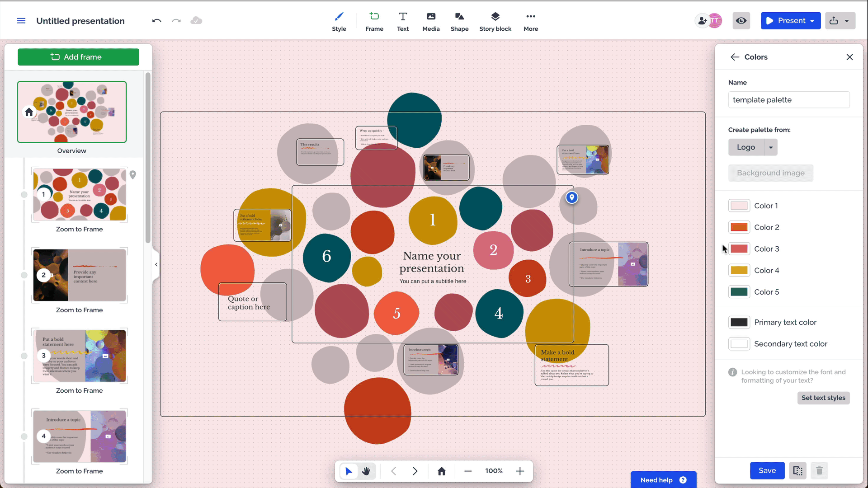Expand the Logo palette dropdown arrow
Screen dimensions: 868x488
point(771,147)
